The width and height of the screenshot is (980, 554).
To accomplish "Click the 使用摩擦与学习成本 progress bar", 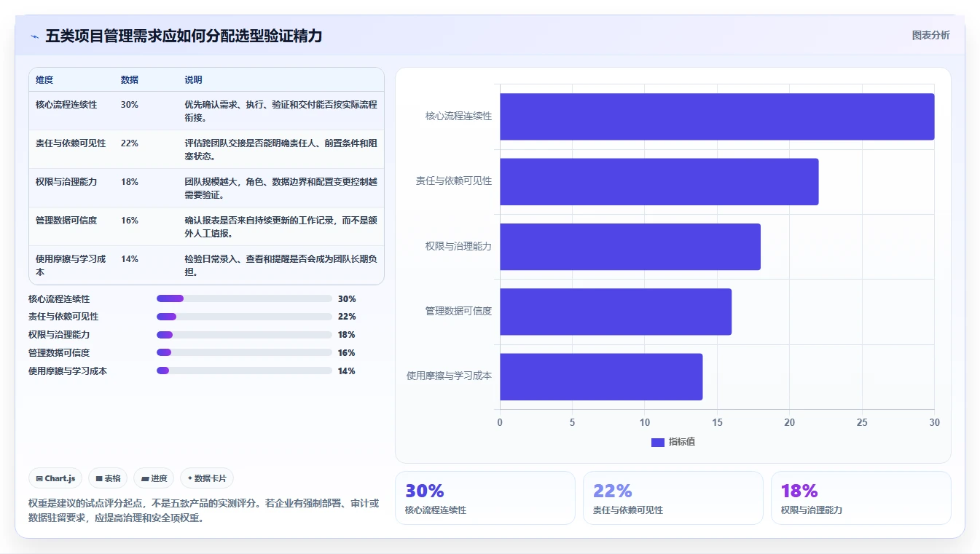I will 244,371.
